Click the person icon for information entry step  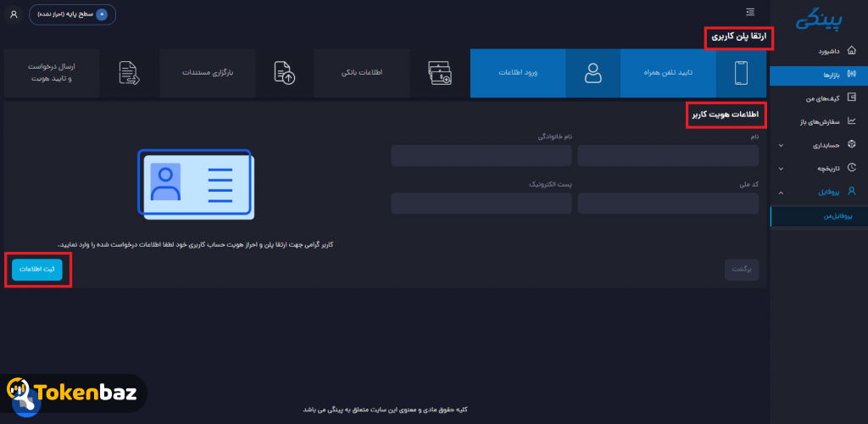593,73
